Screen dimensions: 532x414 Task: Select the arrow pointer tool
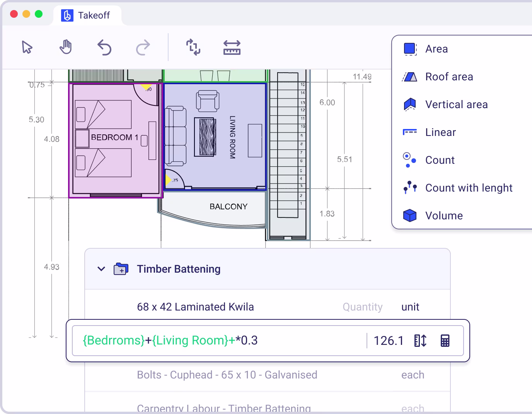[x=27, y=47]
